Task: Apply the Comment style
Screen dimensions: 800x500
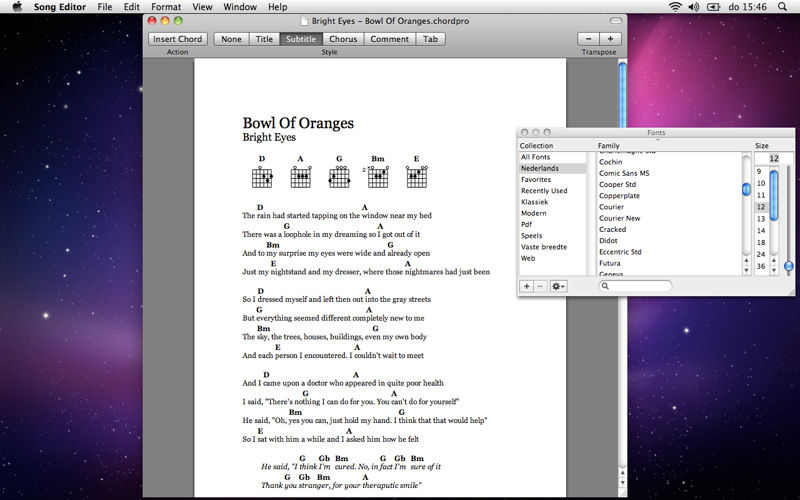Action: 390,39
